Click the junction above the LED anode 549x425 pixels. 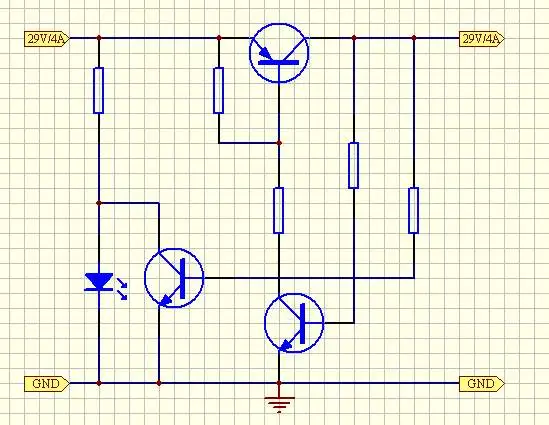99,203
